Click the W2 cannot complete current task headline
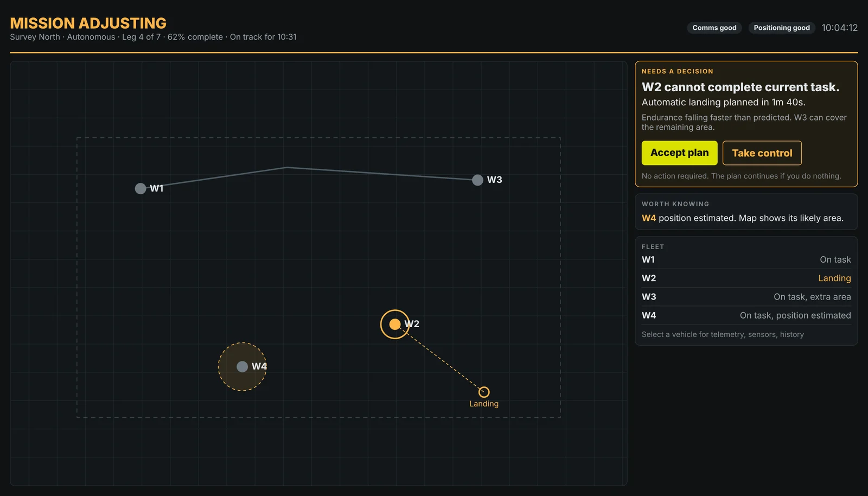Image resolution: width=868 pixels, height=496 pixels. [x=741, y=87]
